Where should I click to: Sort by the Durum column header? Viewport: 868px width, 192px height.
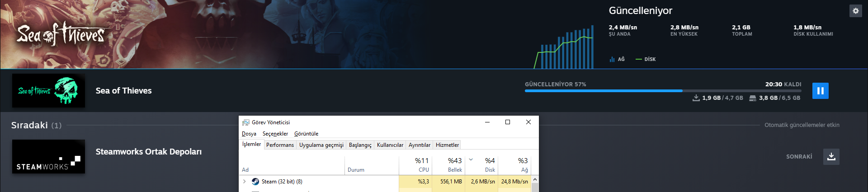(372, 165)
